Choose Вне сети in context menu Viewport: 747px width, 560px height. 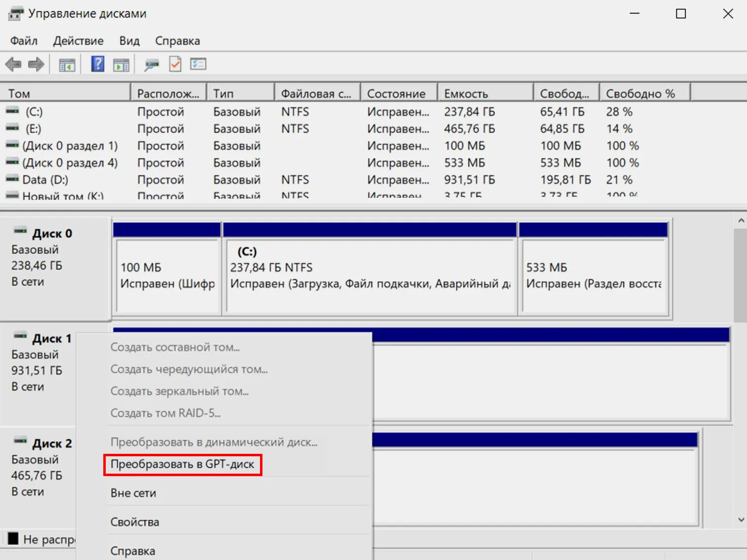133,493
